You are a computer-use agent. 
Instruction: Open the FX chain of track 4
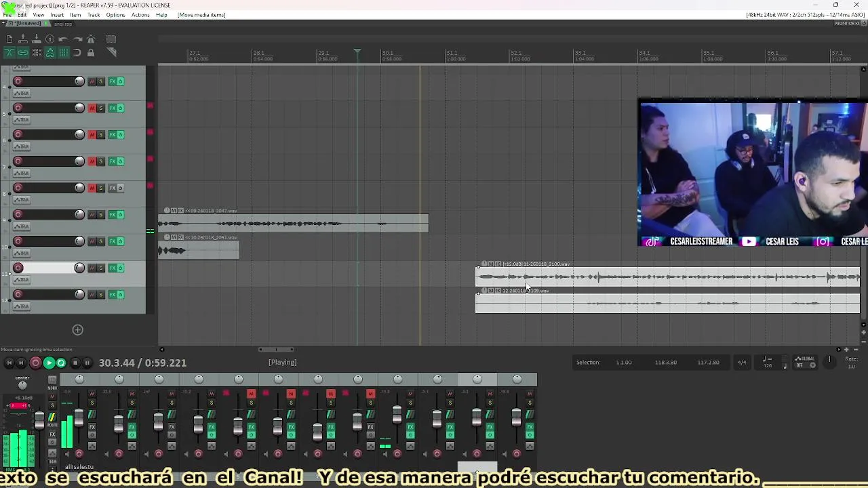[113, 81]
